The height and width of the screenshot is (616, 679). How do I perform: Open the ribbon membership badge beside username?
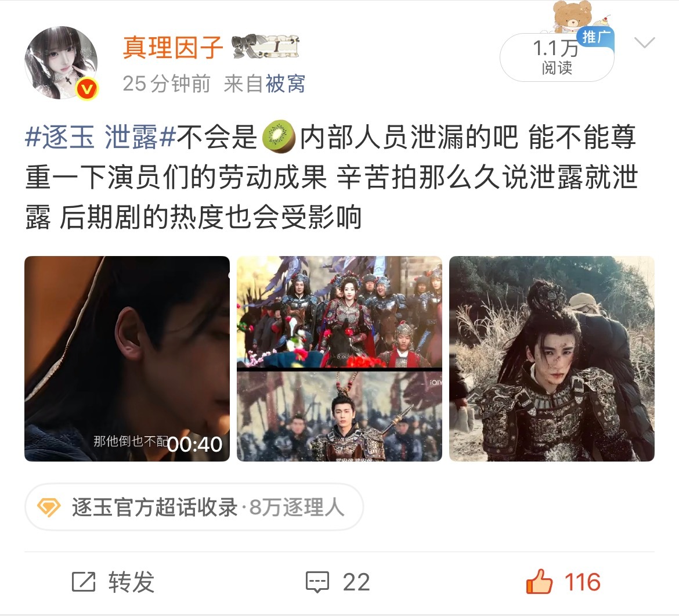click(265, 47)
